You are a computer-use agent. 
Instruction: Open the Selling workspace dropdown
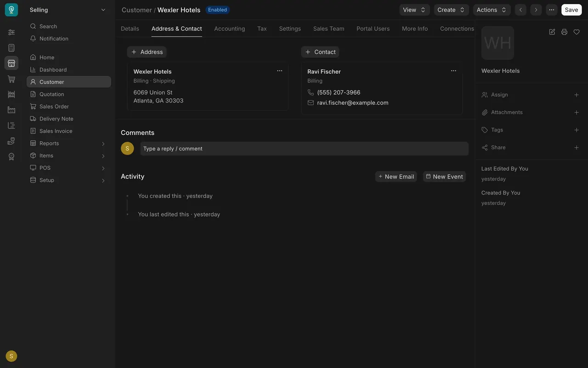pyautogui.click(x=68, y=10)
